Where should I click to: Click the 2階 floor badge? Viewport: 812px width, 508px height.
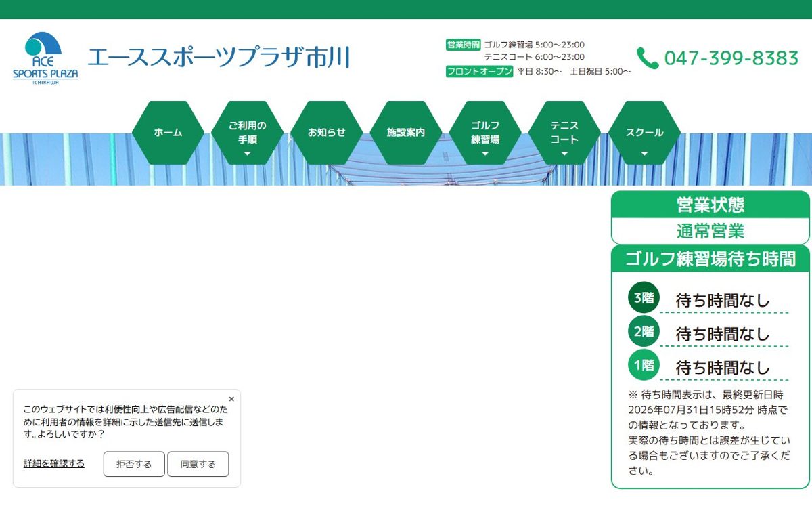tap(644, 331)
